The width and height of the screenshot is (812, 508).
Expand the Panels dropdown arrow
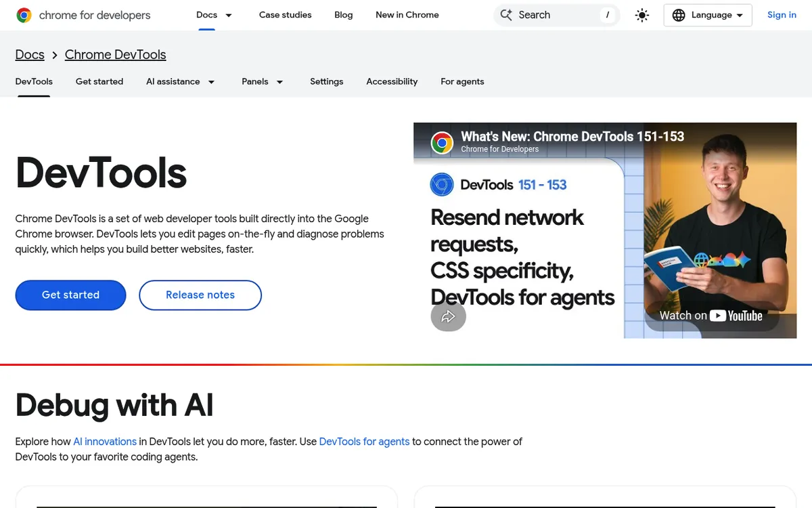tap(279, 82)
